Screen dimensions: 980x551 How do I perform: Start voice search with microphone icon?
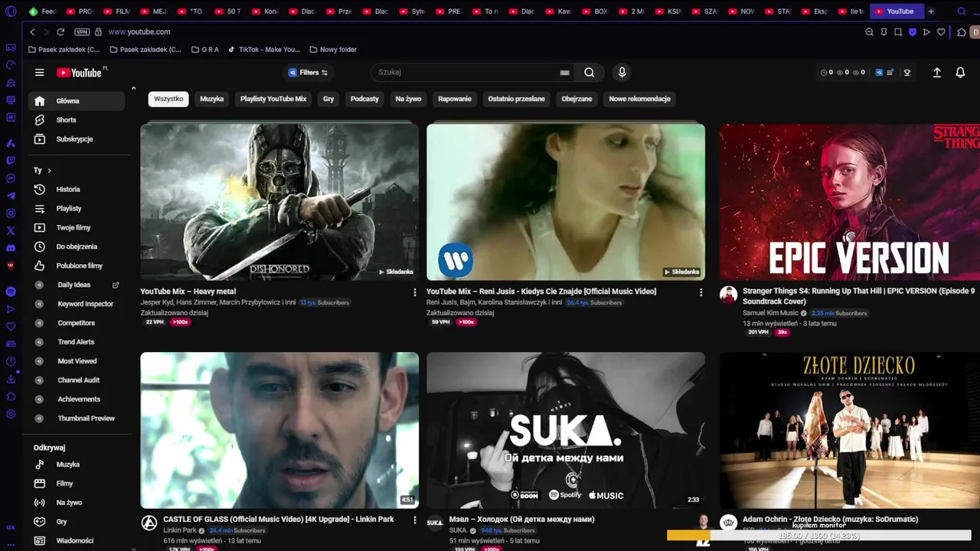[x=622, y=73]
